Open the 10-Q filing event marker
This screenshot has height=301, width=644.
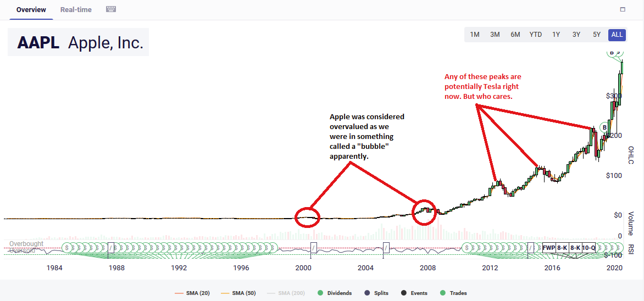tap(589, 248)
